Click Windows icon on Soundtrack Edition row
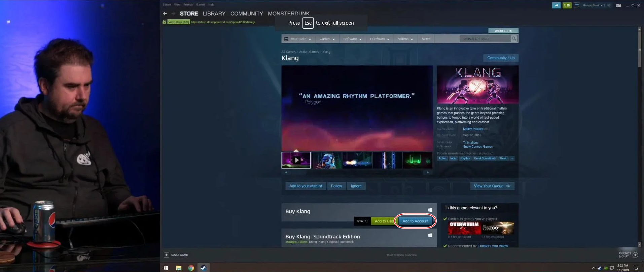The image size is (644, 272). (430, 235)
